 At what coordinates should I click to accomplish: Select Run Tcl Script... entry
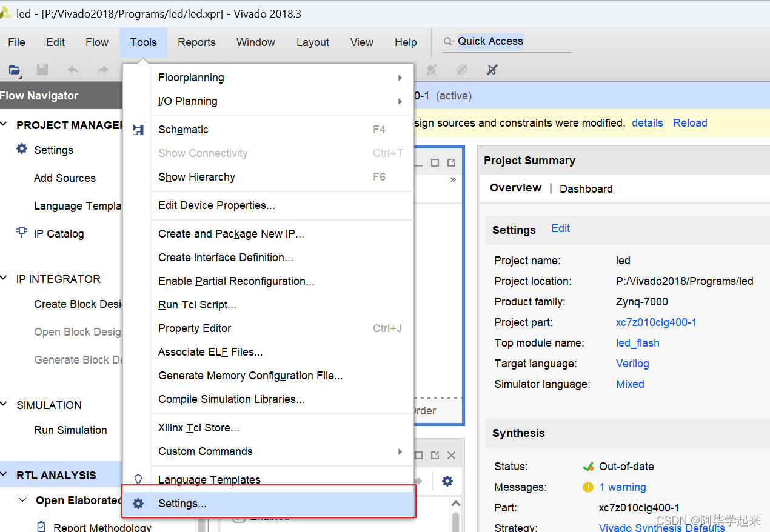click(269, 305)
